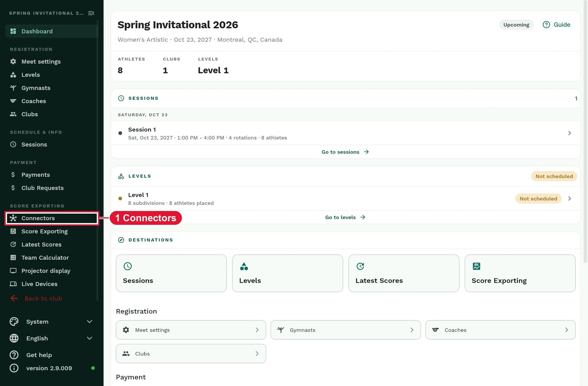
Task: Open the Latest Scores destination card
Action: (404, 273)
